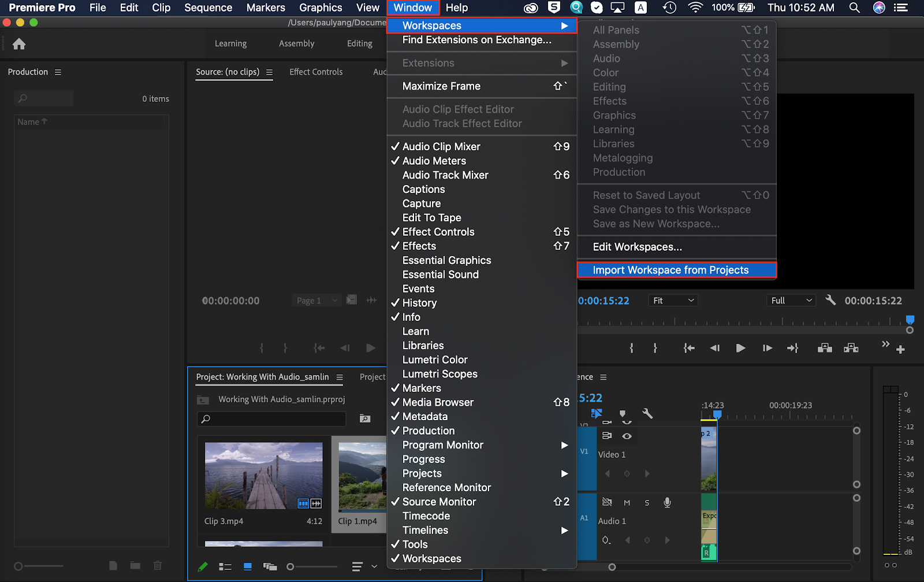Expand the Timelines submenu
This screenshot has width=924, height=582.
[482, 530]
